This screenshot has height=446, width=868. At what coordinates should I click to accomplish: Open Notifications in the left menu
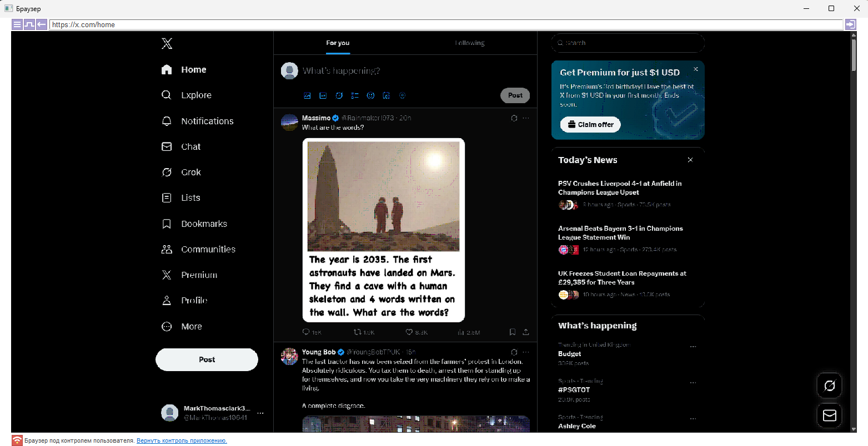click(x=207, y=121)
